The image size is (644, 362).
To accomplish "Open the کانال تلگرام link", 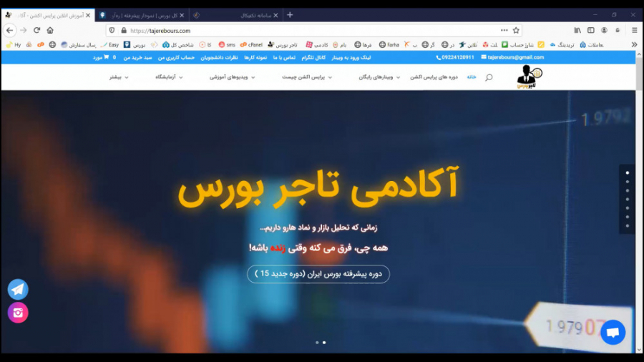I will coord(313,57).
